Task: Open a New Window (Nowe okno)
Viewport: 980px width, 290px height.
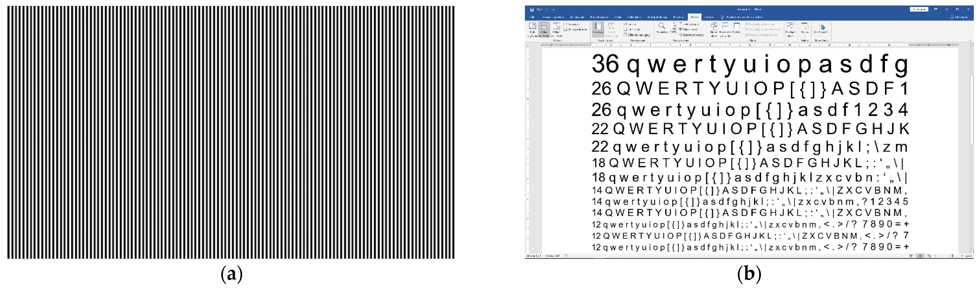Action: (x=714, y=26)
